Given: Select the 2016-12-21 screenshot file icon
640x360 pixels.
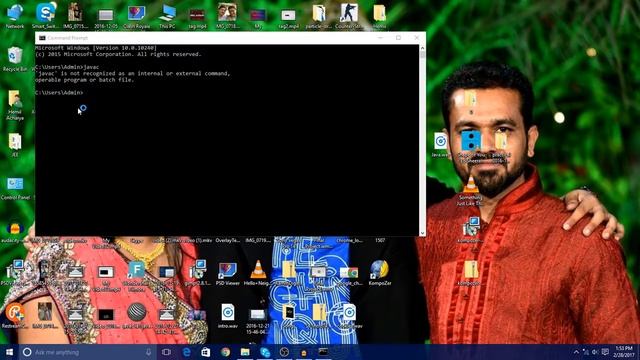Looking at the screenshot, I should (258, 320).
